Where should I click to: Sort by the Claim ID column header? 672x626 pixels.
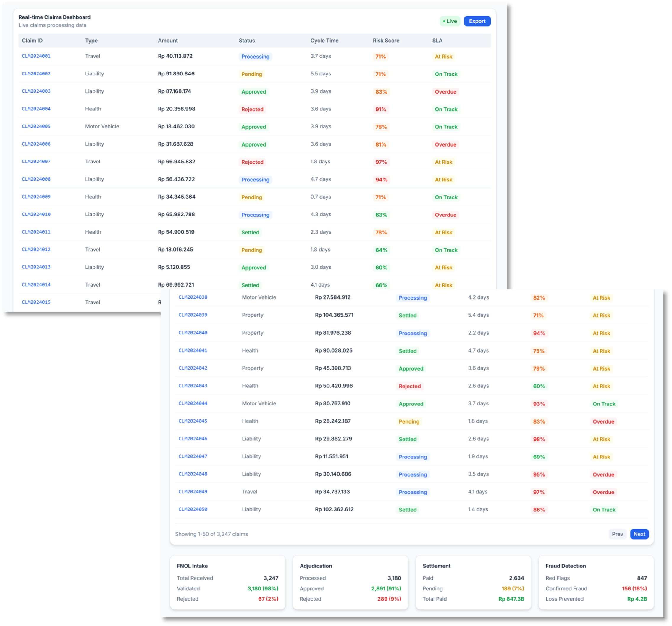[x=32, y=40]
